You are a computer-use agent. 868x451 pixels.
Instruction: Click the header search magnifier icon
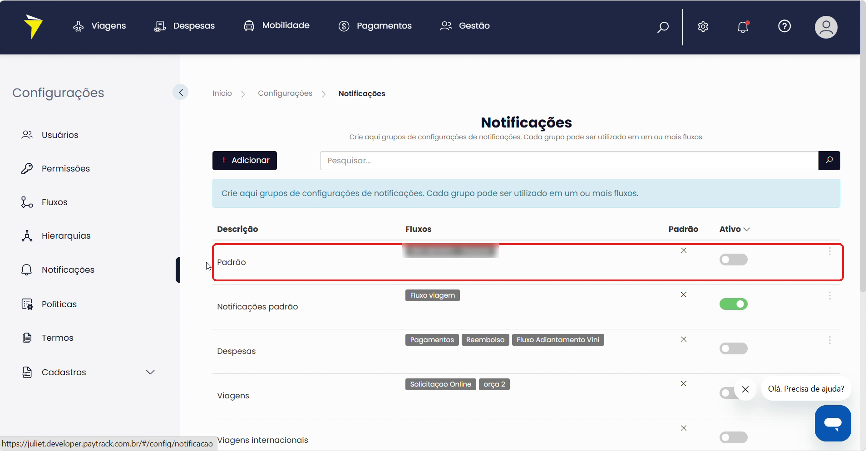pos(663,27)
